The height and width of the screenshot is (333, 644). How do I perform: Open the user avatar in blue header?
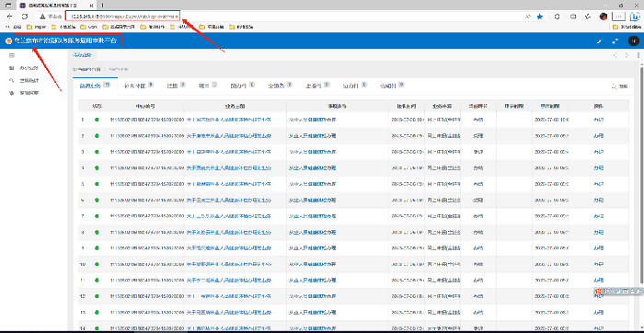[633, 41]
